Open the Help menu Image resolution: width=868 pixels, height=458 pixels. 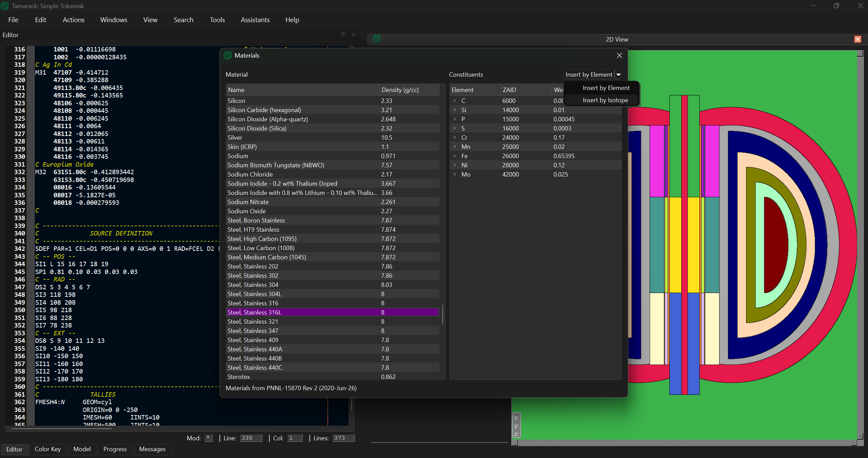[292, 20]
